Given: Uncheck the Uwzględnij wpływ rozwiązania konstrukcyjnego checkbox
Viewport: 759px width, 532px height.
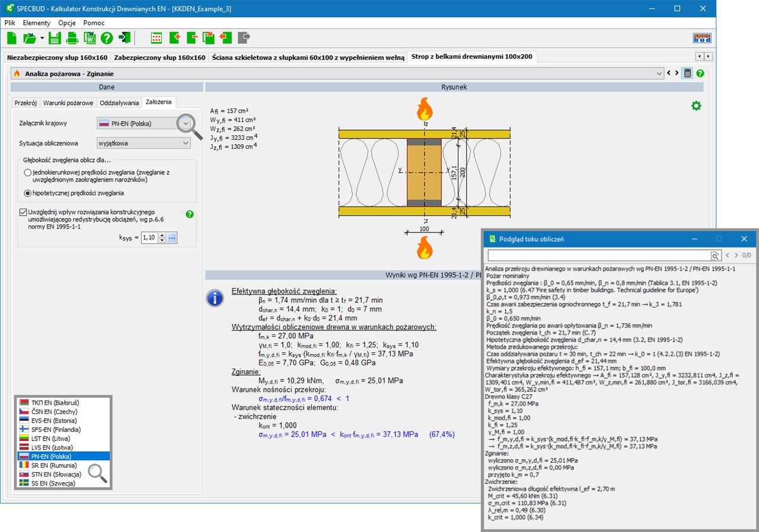Looking at the screenshot, I should 23,212.
